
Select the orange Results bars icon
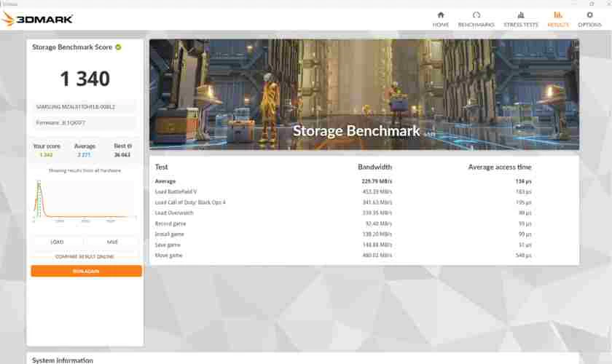tap(557, 15)
